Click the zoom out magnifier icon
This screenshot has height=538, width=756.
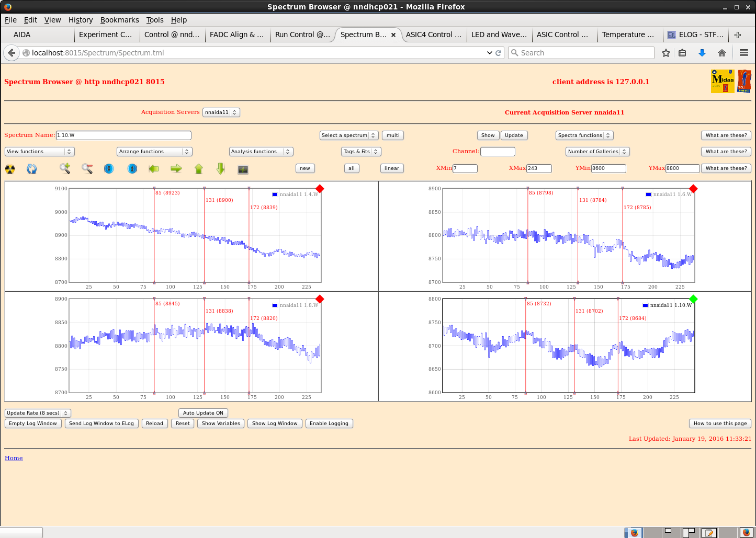pyautogui.click(x=87, y=168)
